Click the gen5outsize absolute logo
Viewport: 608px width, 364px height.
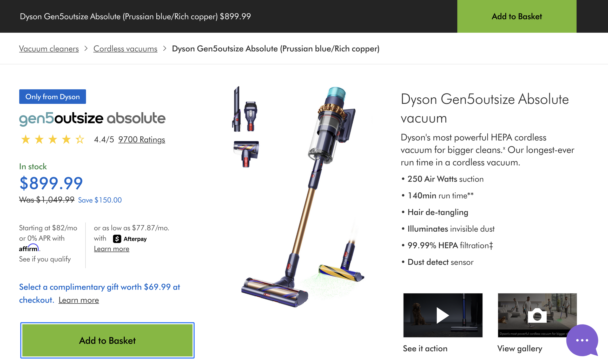(92, 119)
